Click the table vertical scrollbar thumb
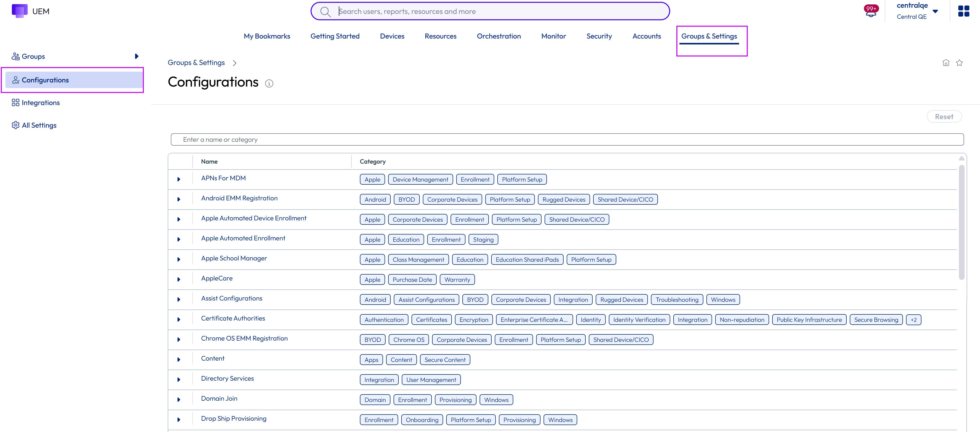Viewport: 980px width, 432px height. (x=961, y=222)
